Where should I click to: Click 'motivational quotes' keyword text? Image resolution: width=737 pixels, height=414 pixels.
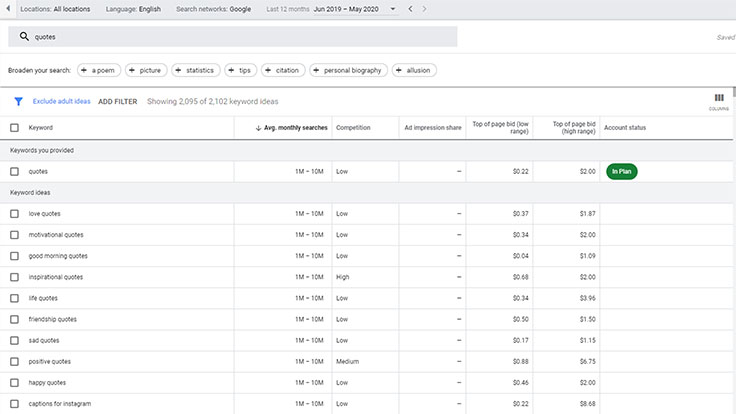pyautogui.click(x=55, y=235)
